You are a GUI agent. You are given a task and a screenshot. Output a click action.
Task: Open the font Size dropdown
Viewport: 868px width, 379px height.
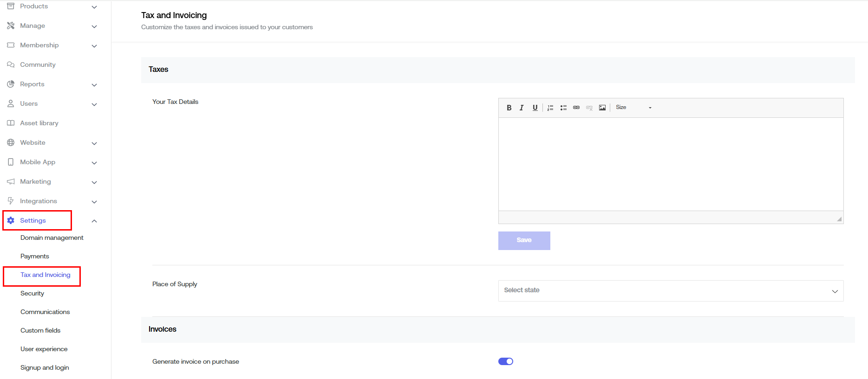point(633,108)
